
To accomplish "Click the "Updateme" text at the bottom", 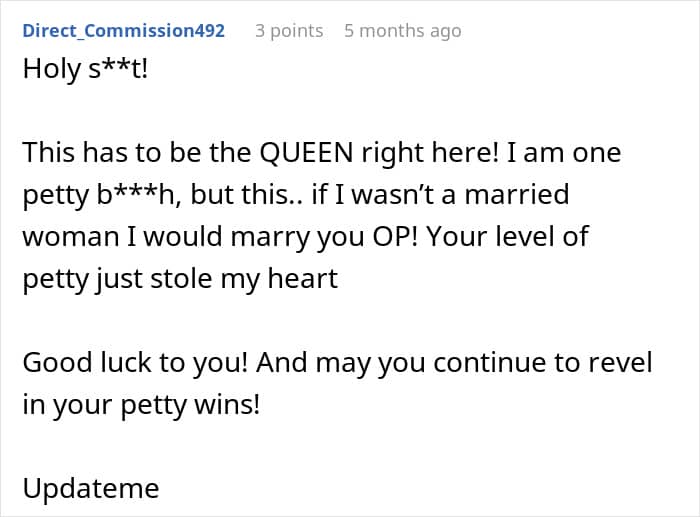I will pos(90,487).
